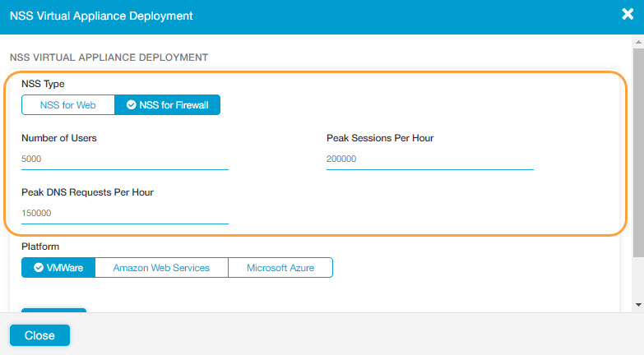The width and height of the screenshot is (644, 355).
Task: Close the dialog with the X icon
Action: point(627,14)
